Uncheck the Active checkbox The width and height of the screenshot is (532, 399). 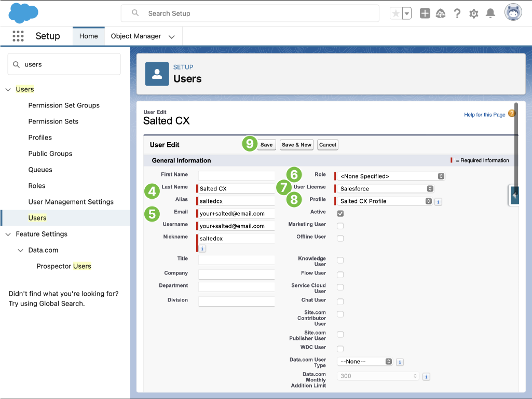click(x=340, y=213)
